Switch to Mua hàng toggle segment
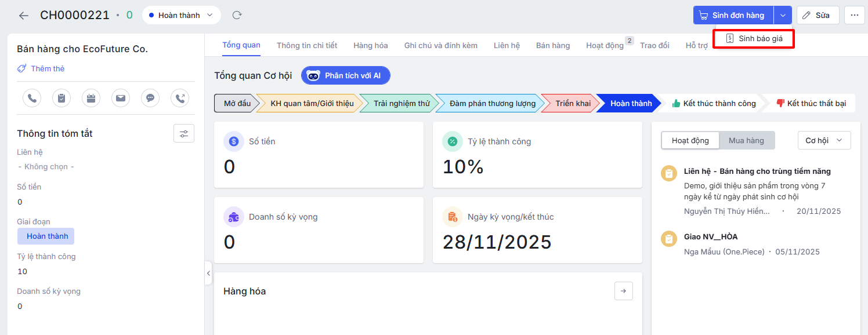Viewport: 868px width, 335px height. pyautogui.click(x=747, y=140)
